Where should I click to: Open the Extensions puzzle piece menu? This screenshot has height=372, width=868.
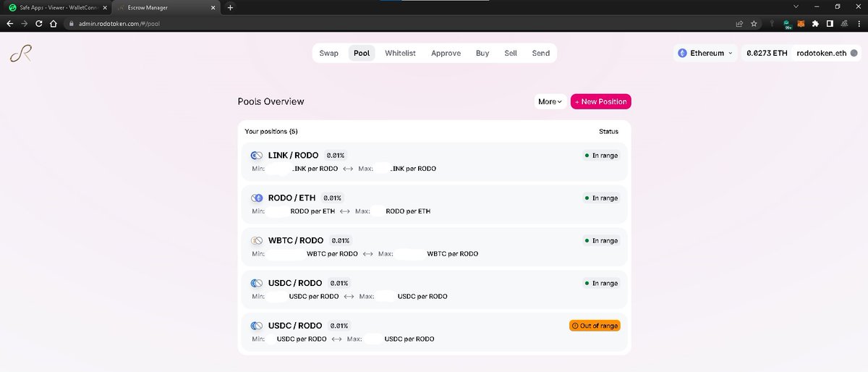[815, 23]
